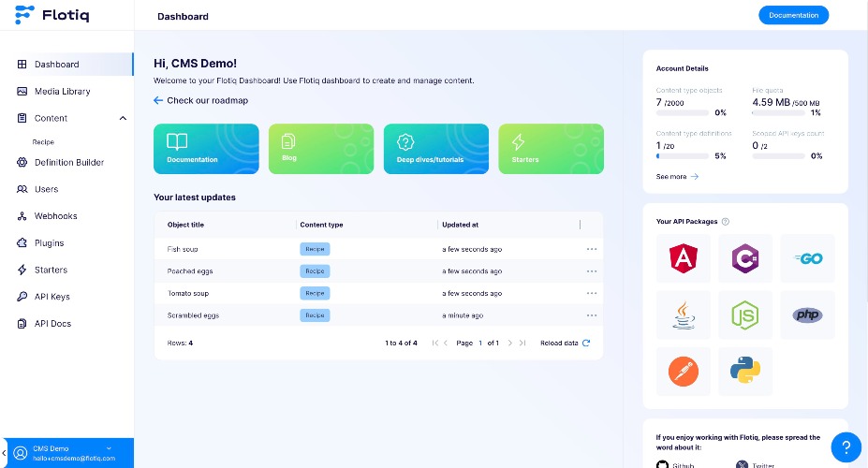The image size is (868, 468).
Task: Click the Content type definitions usage bar
Action: coord(682,156)
